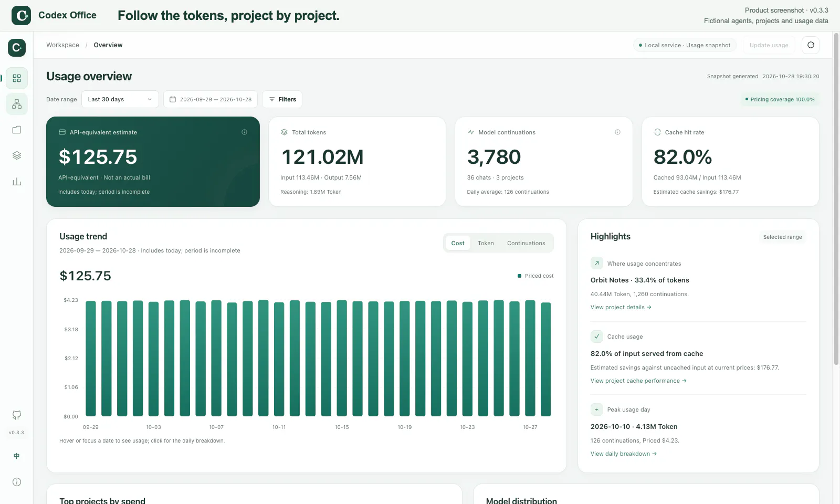Open the stacked layers icon in sidebar
Image resolution: width=840 pixels, height=504 pixels.
pyautogui.click(x=17, y=155)
